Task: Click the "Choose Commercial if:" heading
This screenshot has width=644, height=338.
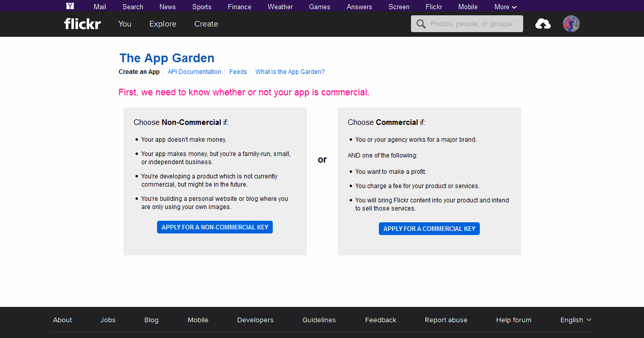Action: pos(387,122)
